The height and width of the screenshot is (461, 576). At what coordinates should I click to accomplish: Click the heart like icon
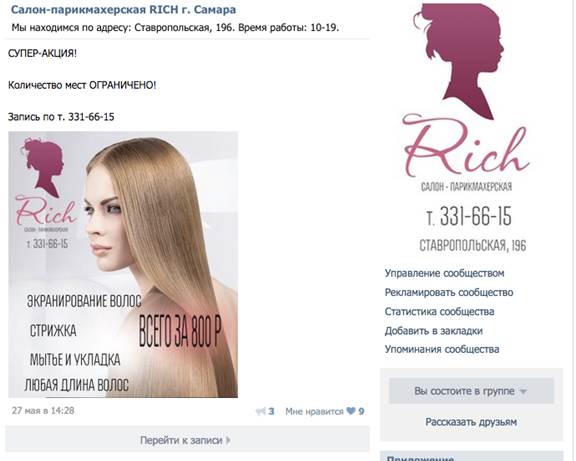(351, 411)
